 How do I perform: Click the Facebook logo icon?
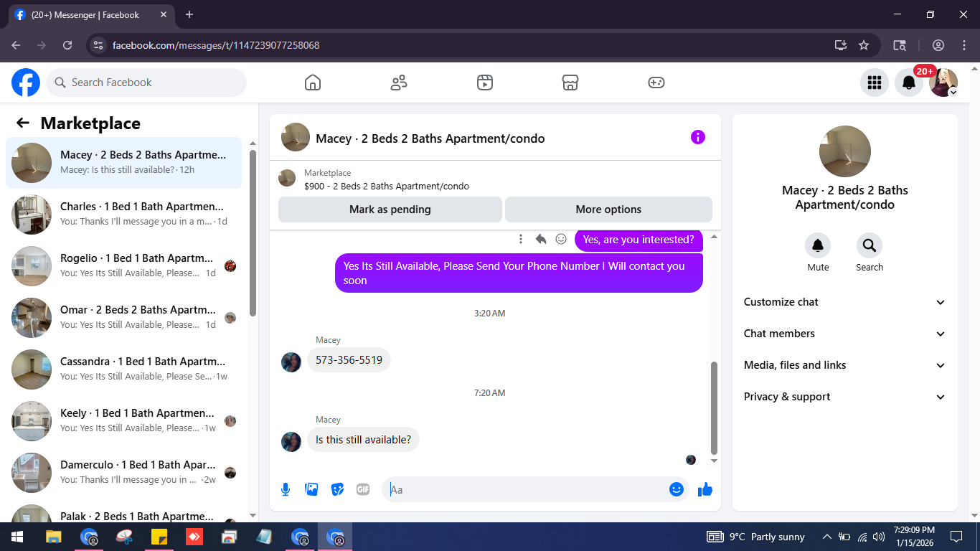click(26, 83)
